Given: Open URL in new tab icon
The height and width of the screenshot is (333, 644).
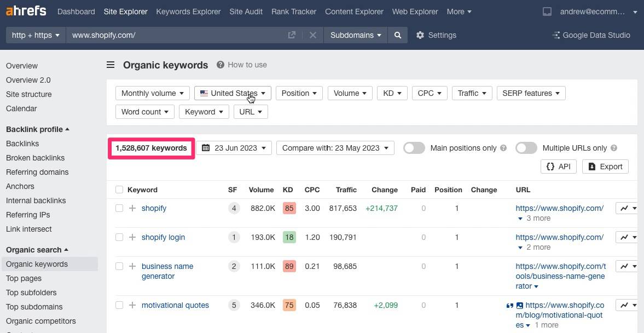Looking at the screenshot, I should (x=292, y=36).
